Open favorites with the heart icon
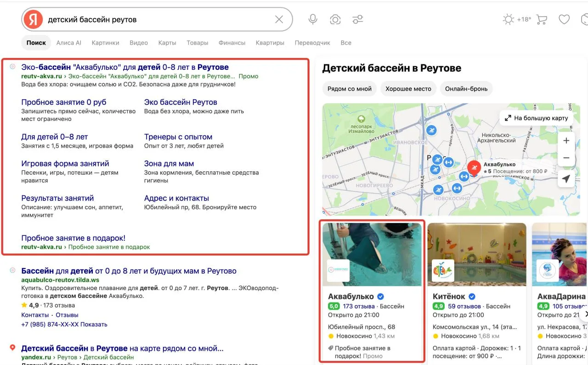The image size is (588, 365). click(564, 19)
